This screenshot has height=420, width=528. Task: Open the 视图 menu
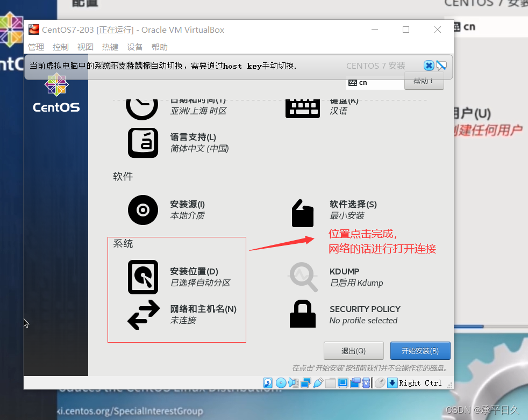pyautogui.click(x=85, y=47)
